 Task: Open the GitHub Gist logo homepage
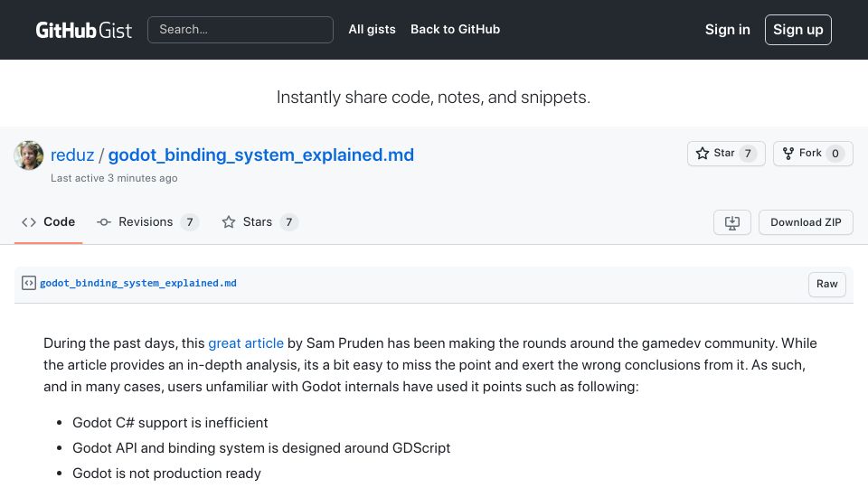83,30
